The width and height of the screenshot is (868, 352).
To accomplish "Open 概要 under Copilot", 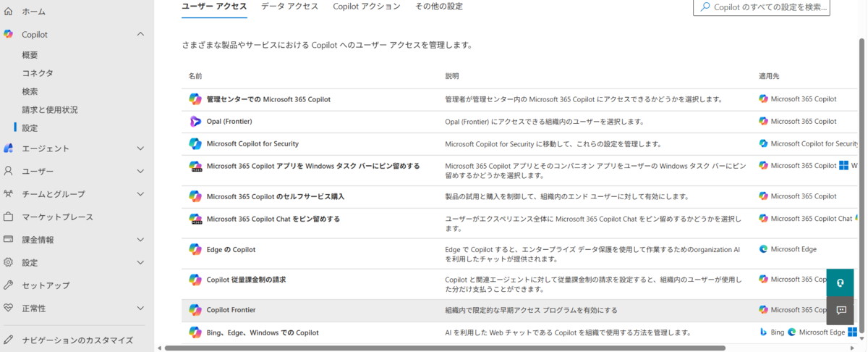I will coord(30,55).
